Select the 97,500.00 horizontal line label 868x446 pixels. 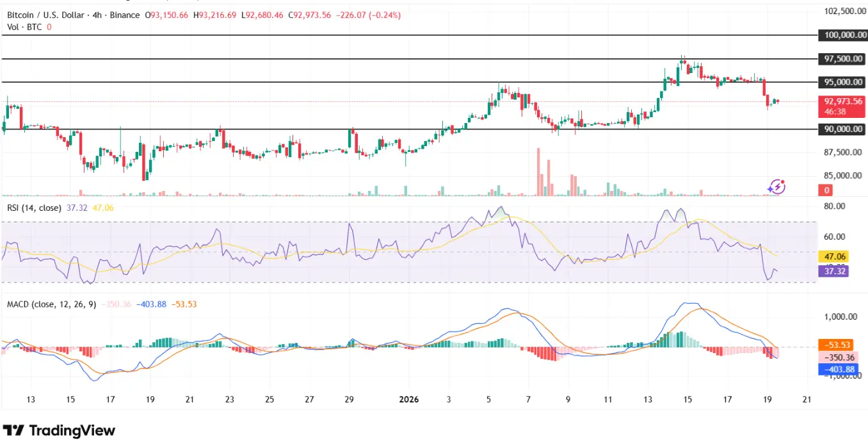(842, 59)
